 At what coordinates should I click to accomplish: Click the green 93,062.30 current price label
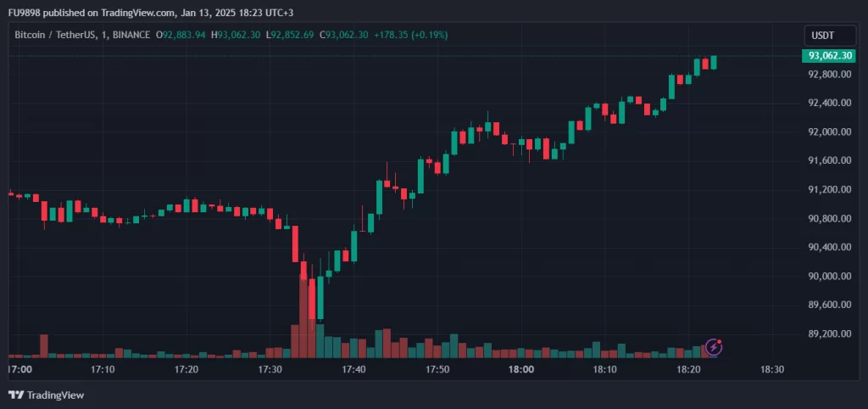click(x=829, y=56)
